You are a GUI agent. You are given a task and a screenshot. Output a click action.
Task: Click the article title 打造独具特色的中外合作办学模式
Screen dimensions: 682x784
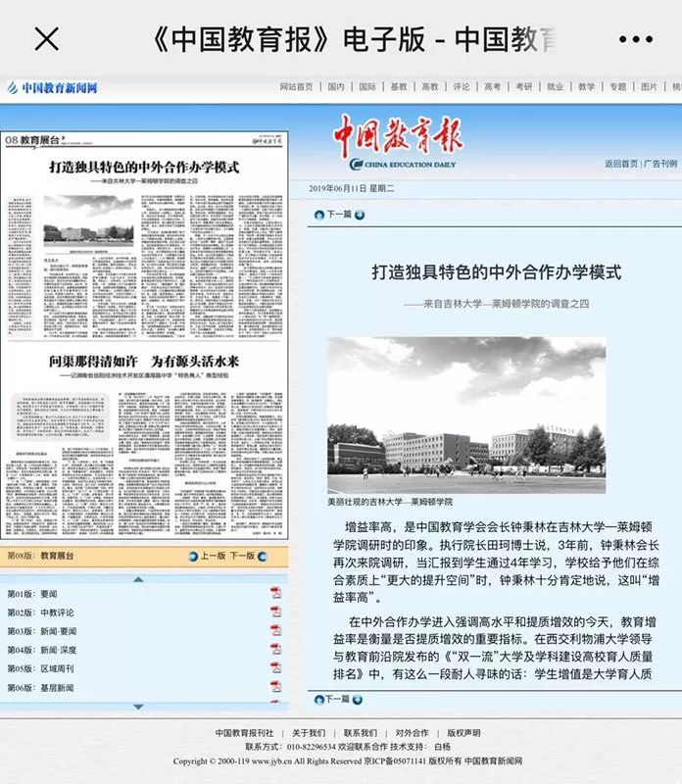(497, 272)
